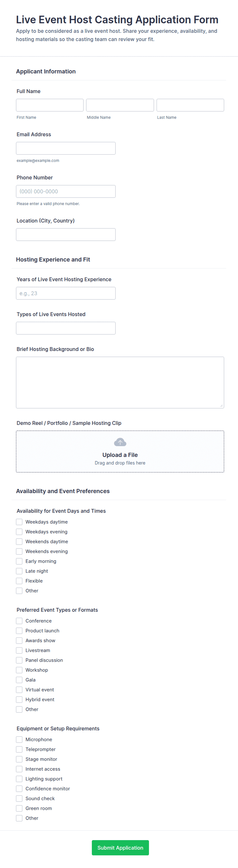Click the Submit Application button
The image size is (238, 868).
pos(120,848)
